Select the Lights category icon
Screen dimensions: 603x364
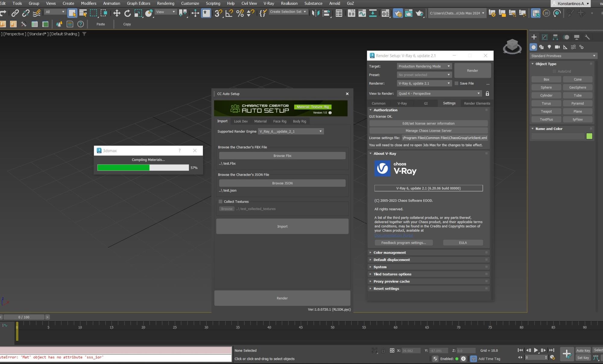coord(549,47)
